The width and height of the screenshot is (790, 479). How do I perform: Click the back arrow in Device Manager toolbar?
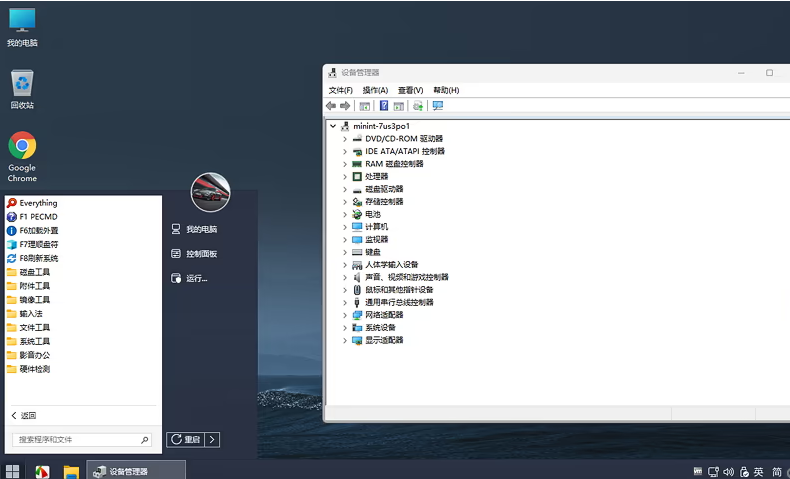click(x=331, y=106)
